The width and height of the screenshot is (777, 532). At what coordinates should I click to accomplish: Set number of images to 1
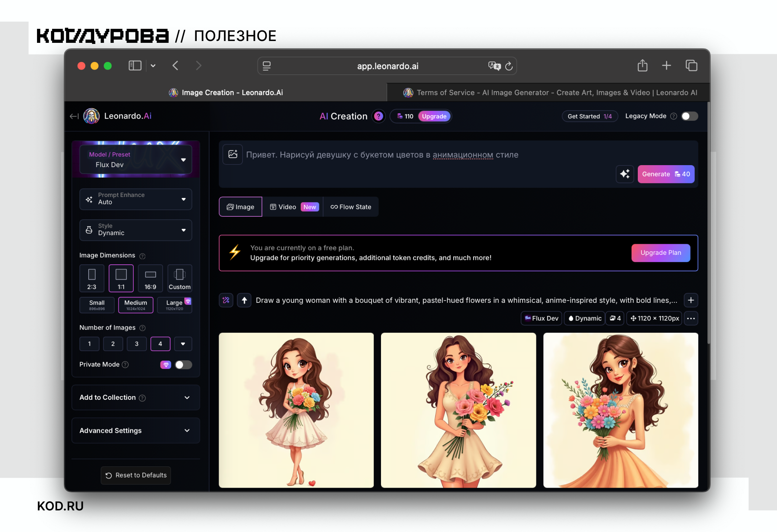(89, 344)
